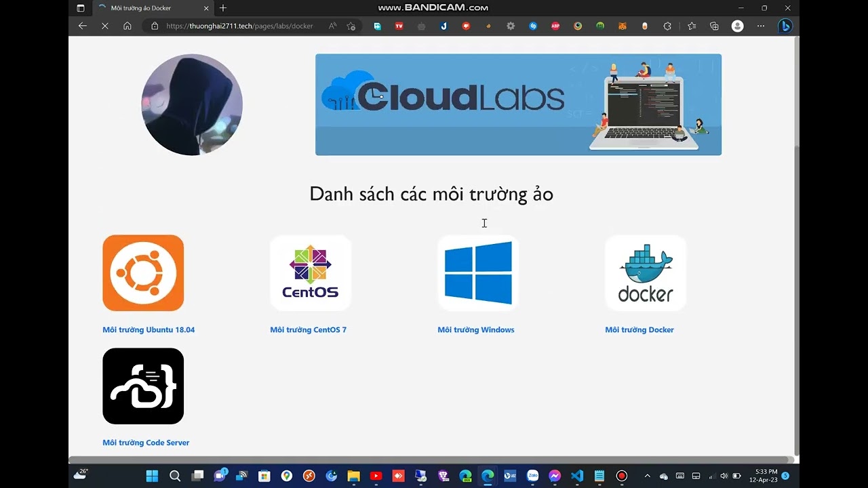Open Settings and more three-dots menu
This screenshot has width=868, height=488.
(x=761, y=26)
